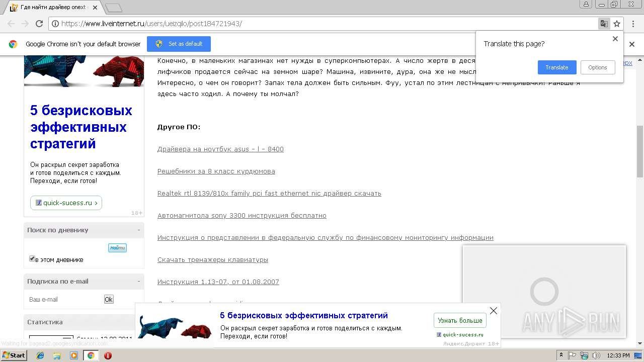
Task: Click the bull and bear bottom banner image
Action: 174,327
